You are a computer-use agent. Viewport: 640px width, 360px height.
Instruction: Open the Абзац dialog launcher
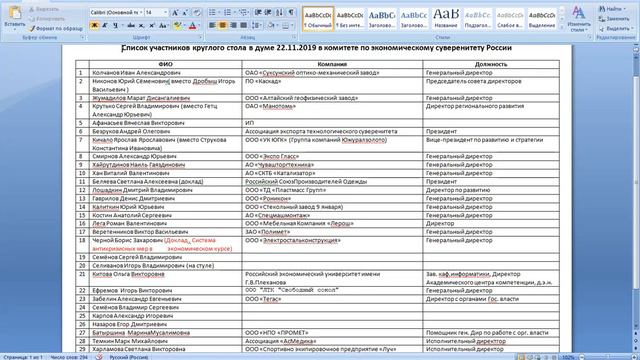coord(295,37)
